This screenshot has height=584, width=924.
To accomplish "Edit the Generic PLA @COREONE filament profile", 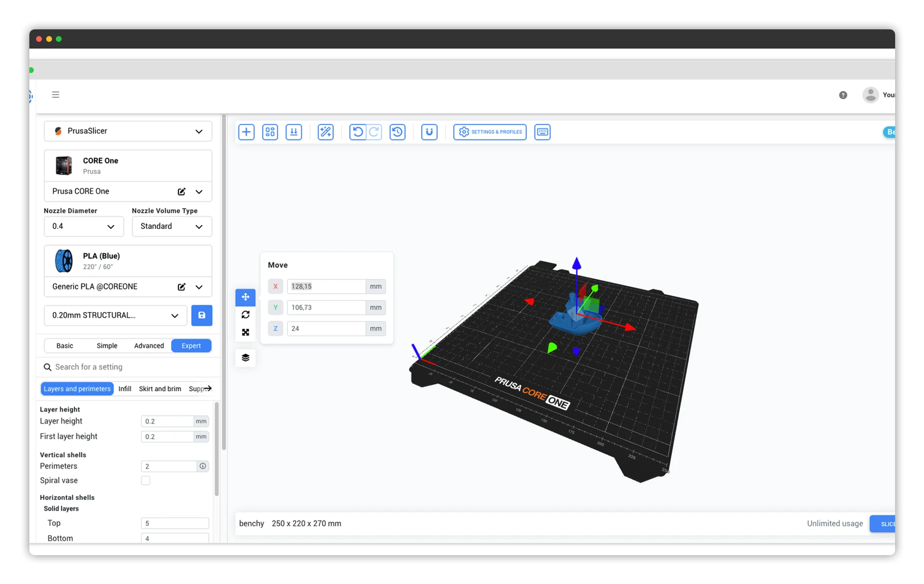I will click(x=181, y=287).
